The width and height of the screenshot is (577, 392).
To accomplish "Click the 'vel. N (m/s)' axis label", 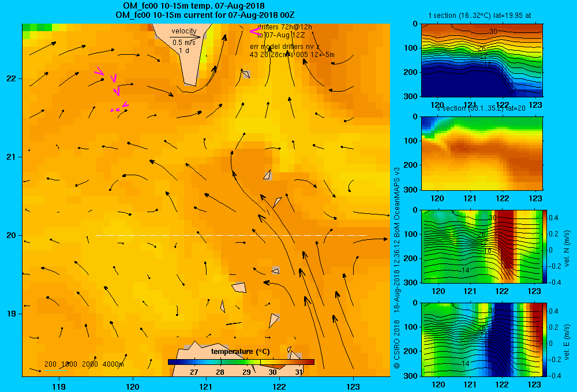I will click(x=567, y=248).
